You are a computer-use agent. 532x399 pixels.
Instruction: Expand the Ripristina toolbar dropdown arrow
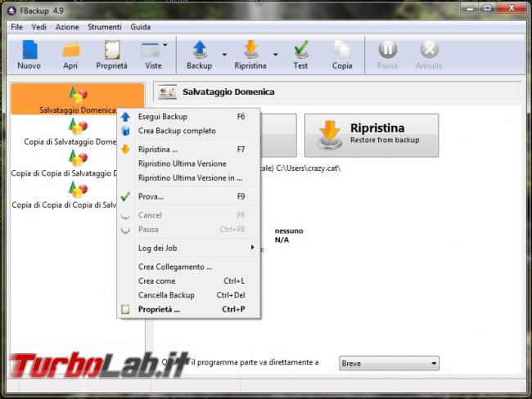pyautogui.click(x=276, y=55)
